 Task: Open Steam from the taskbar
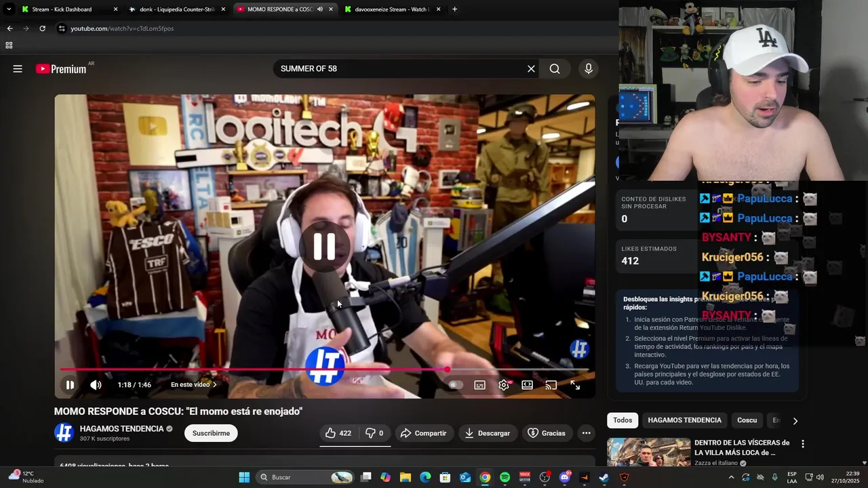pos(604,477)
